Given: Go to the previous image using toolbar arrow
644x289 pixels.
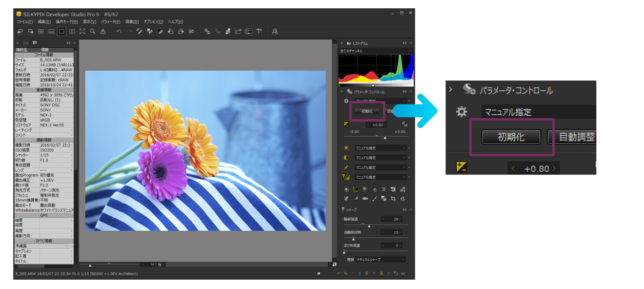Looking at the screenshot, I should pos(20,31).
